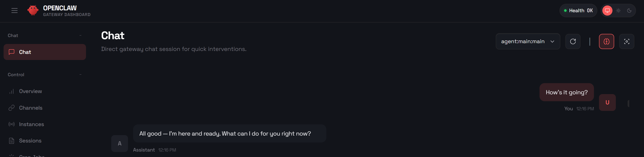The image size is (644, 157).
Task: Open Cron Jobs from the sidebar
Action: click(32, 155)
